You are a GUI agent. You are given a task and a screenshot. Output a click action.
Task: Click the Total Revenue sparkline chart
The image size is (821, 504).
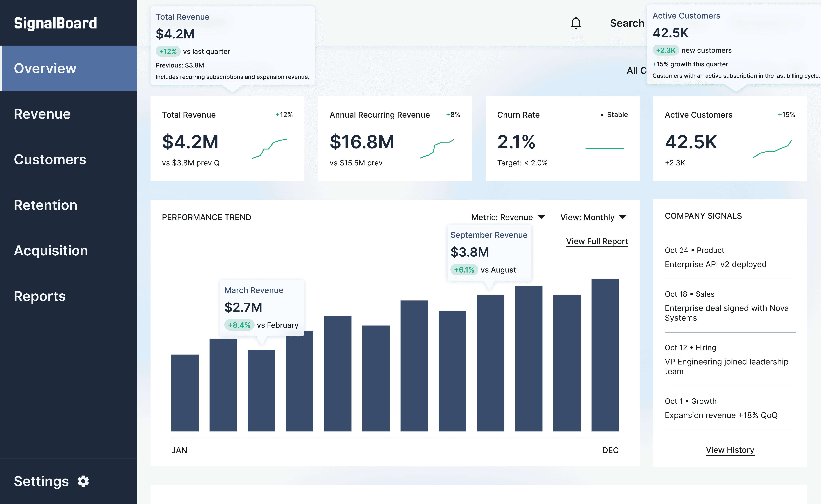click(x=269, y=148)
